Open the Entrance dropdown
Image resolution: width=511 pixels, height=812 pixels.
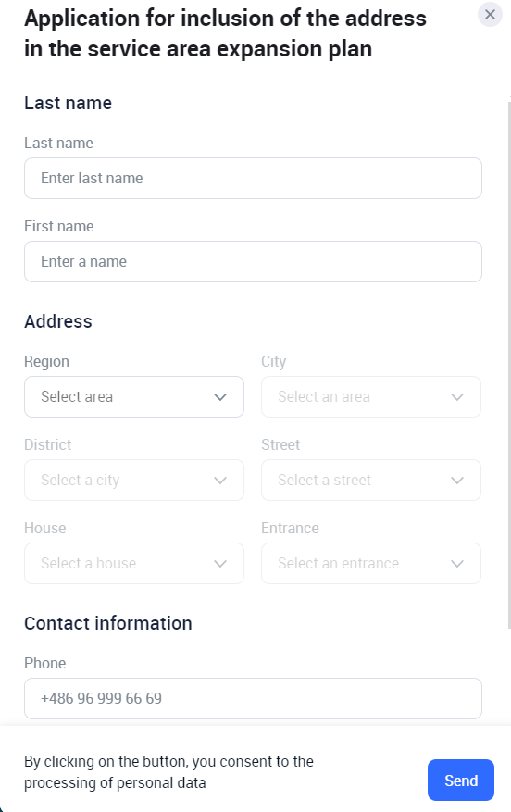371,564
